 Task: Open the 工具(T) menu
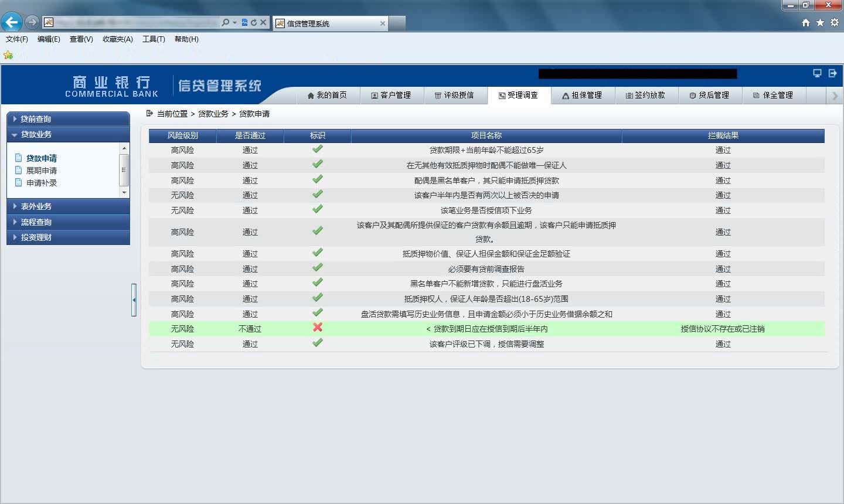(154, 39)
